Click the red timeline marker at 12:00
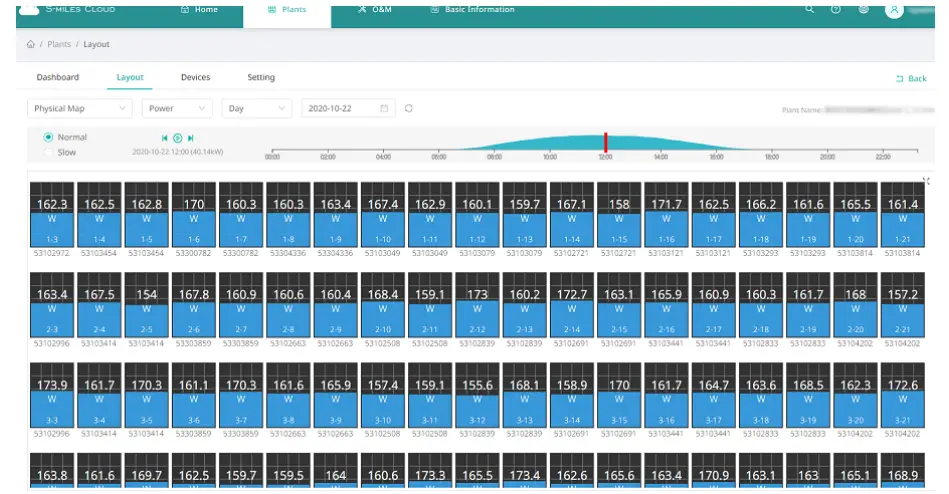 [605, 142]
